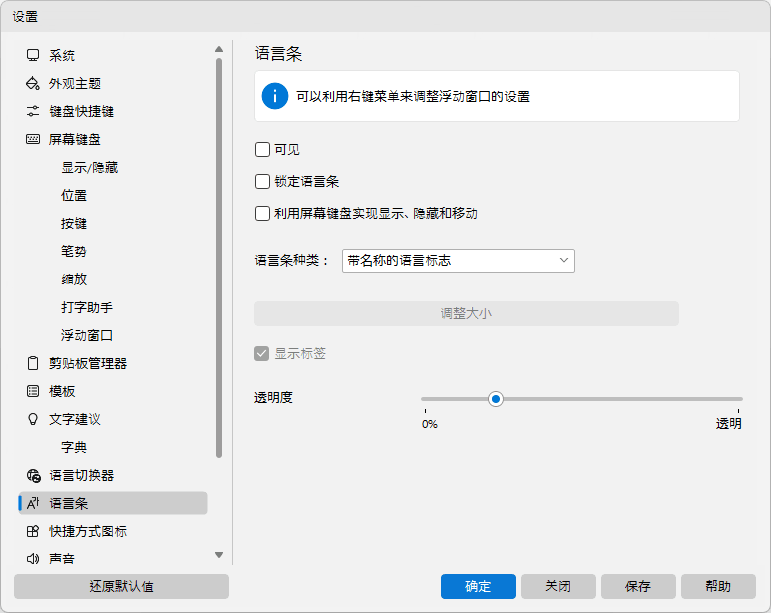Toggle the 显示标签 checkbox
Viewport: 771px width, 613px height.
point(262,353)
